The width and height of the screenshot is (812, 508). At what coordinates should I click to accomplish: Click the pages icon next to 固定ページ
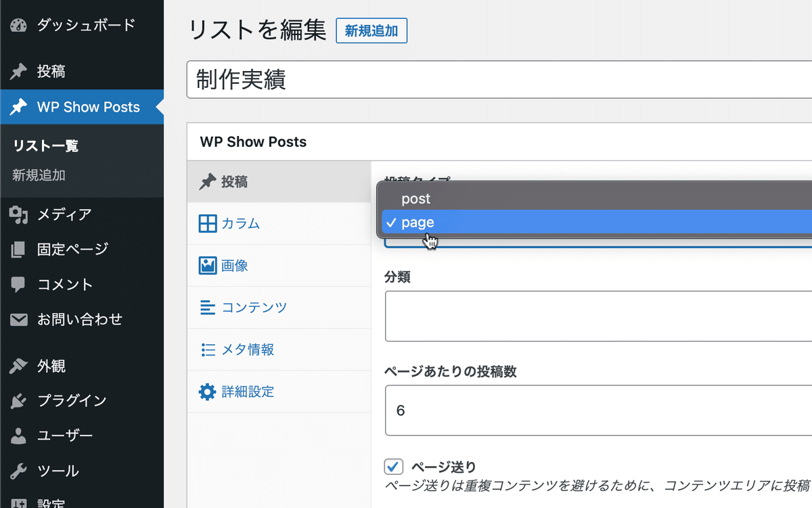click(x=18, y=250)
